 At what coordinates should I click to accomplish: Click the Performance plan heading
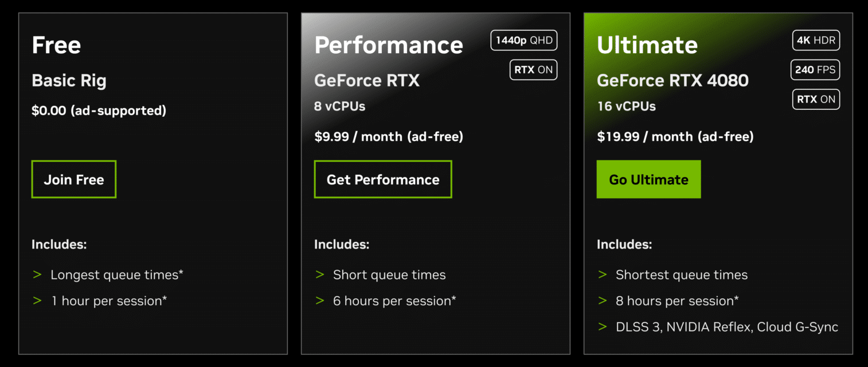point(389,45)
